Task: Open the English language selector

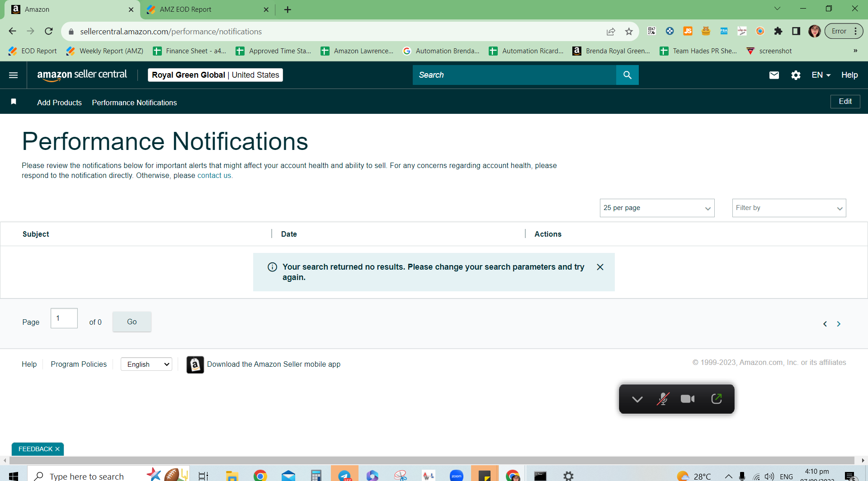Action: pyautogui.click(x=146, y=364)
